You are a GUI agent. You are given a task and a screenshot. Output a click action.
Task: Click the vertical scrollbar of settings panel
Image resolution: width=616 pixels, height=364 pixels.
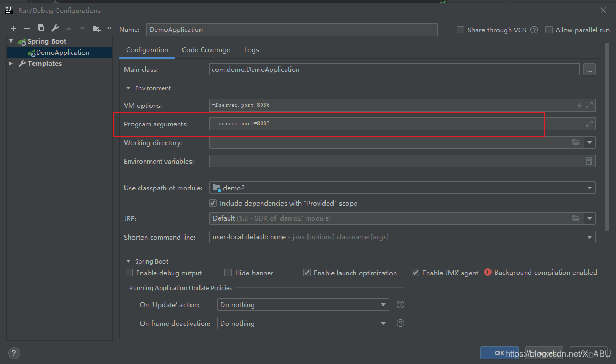click(x=606, y=137)
